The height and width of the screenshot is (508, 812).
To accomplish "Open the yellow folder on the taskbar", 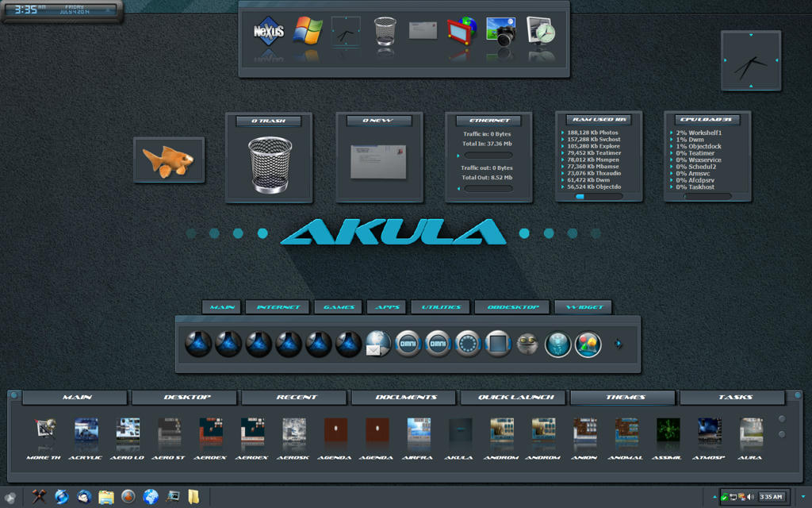I will [193, 497].
